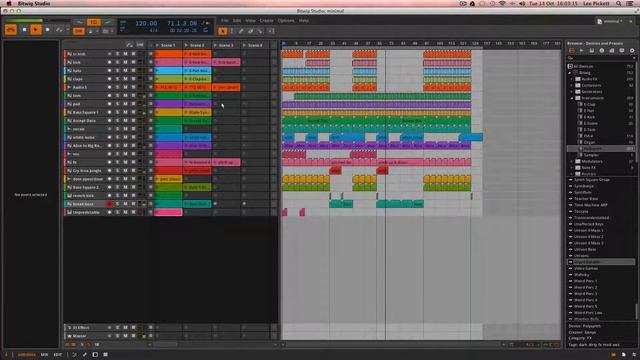The width and height of the screenshot is (640, 360).
Task: Toggle the orange loop button at far left
Action: (x=11, y=29)
